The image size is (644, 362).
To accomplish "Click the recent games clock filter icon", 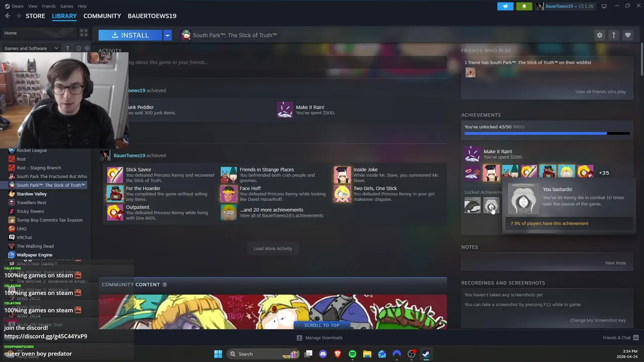I will click(x=78, y=48).
